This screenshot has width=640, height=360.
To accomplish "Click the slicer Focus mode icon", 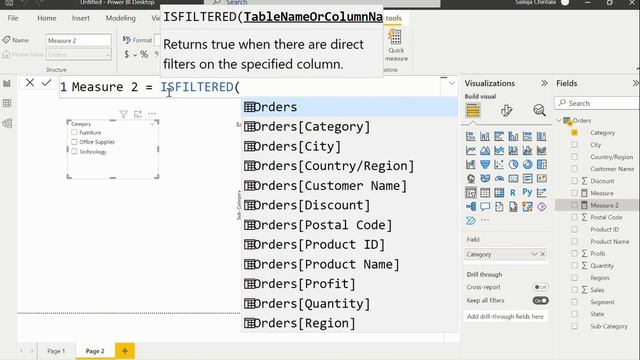I will 138,114.
